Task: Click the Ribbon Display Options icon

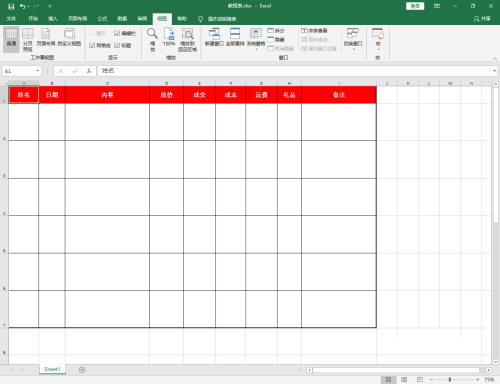Action: [437, 6]
